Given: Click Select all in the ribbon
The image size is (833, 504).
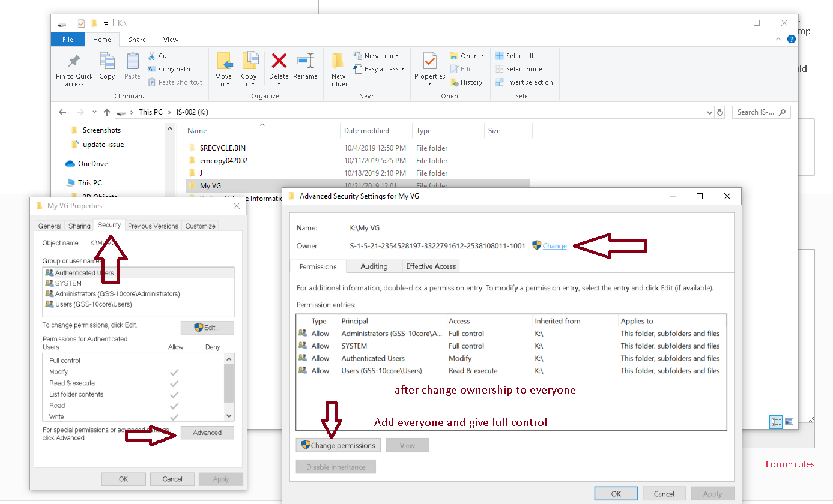Looking at the screenshot, I should point(514,56).
